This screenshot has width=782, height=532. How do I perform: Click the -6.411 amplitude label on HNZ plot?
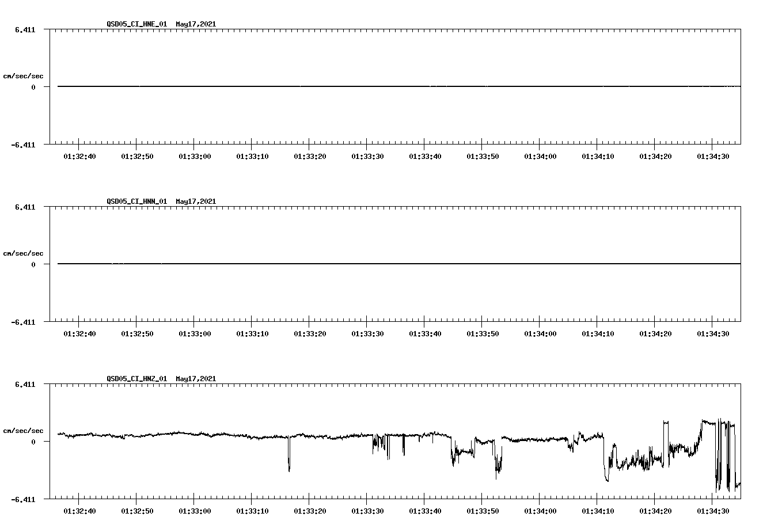24,500
